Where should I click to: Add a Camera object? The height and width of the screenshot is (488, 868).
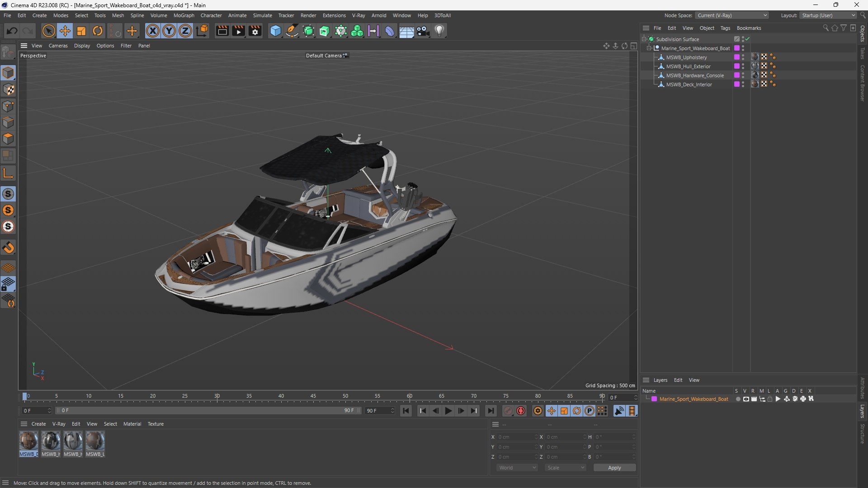423,31
